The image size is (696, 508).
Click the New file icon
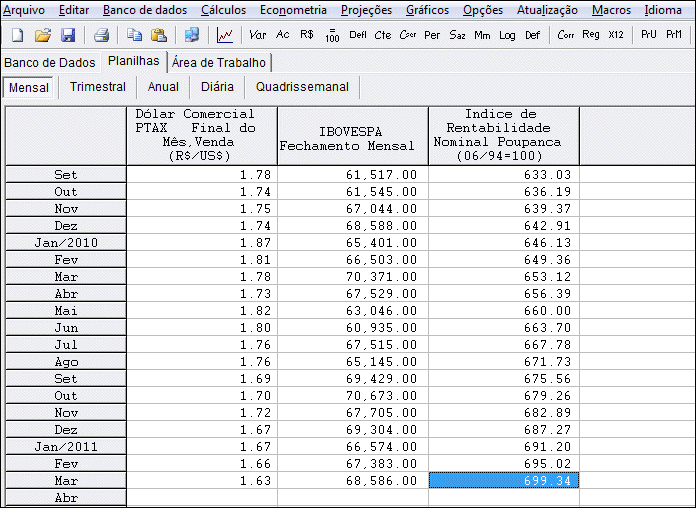(x=17, y=35)
